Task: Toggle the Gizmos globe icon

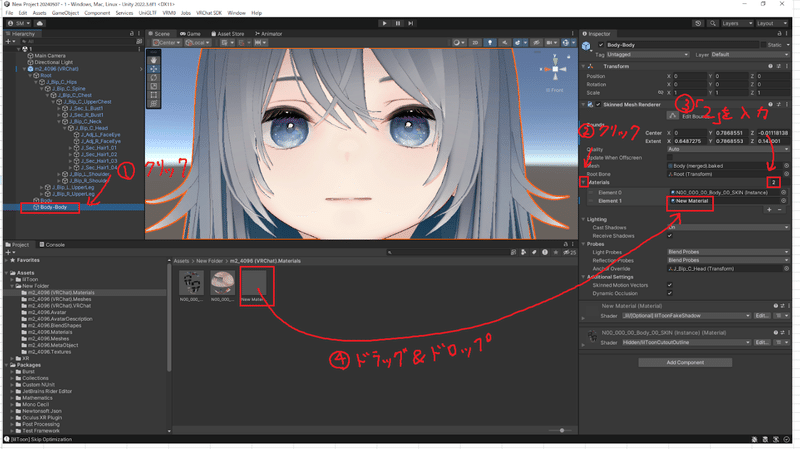Action: click(566, 43)
